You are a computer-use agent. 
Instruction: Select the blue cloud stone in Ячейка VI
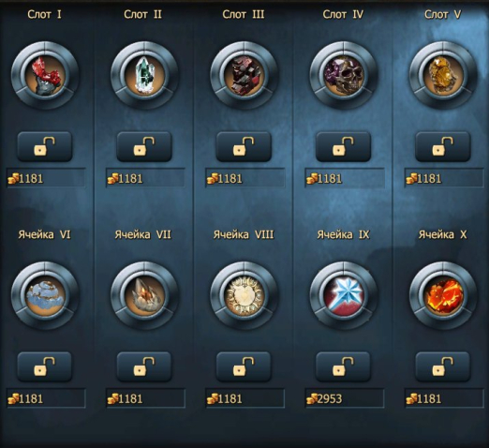point(45,295)
